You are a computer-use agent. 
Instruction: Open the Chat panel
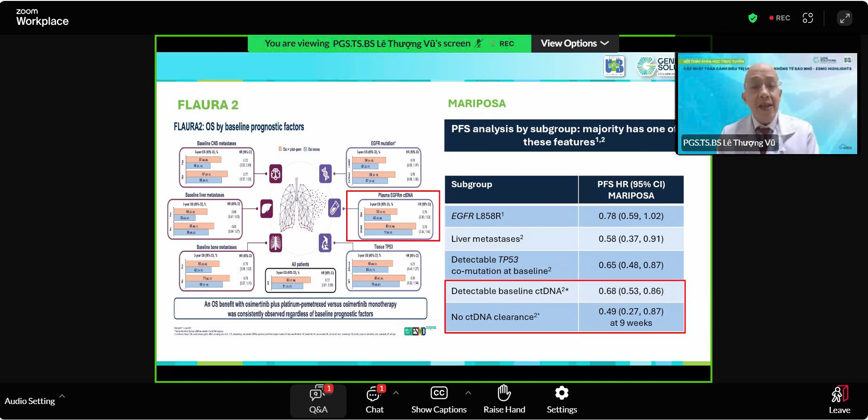point(375,400)
